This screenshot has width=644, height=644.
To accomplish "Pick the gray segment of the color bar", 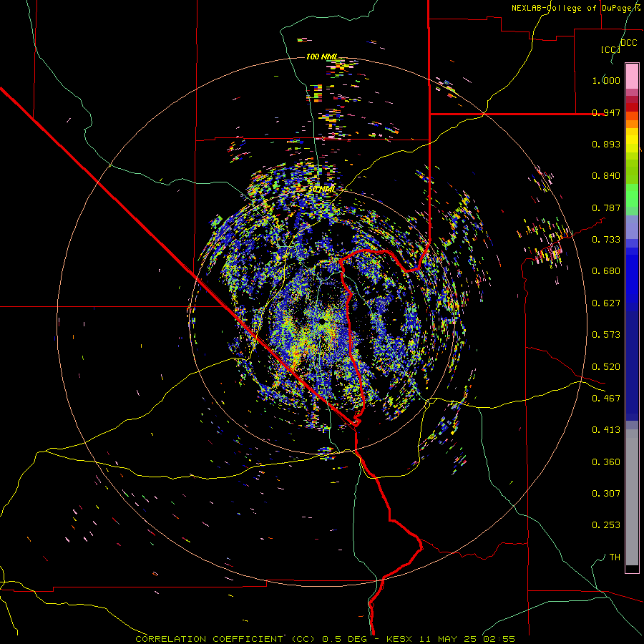I will coord(632,497).
